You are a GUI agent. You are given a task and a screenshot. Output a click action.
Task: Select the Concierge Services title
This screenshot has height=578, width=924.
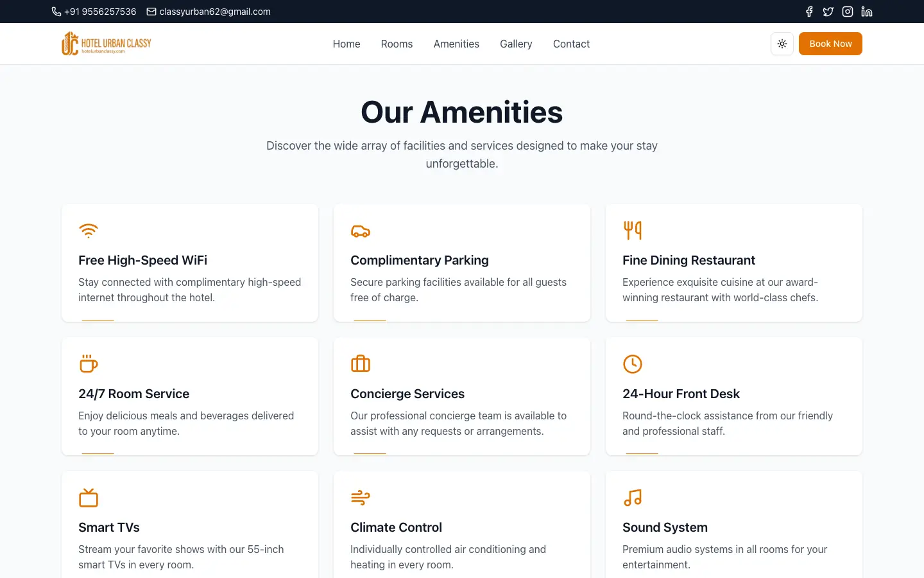(407, 394)
